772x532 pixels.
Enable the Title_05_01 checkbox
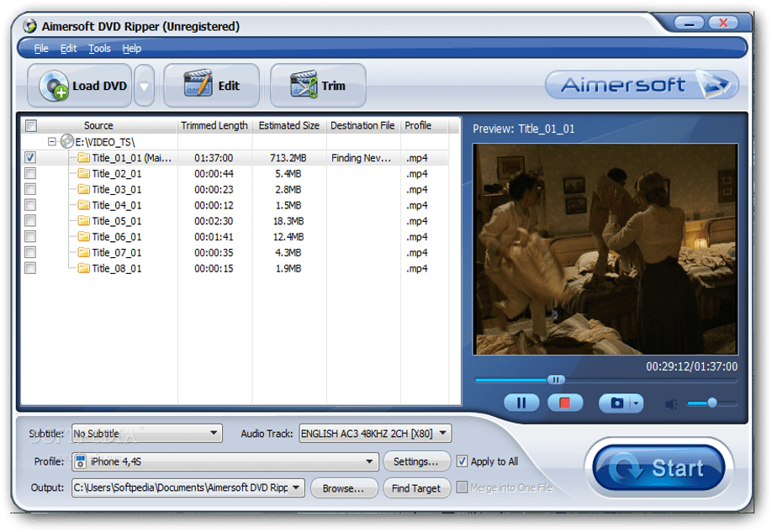click(30, 221)
